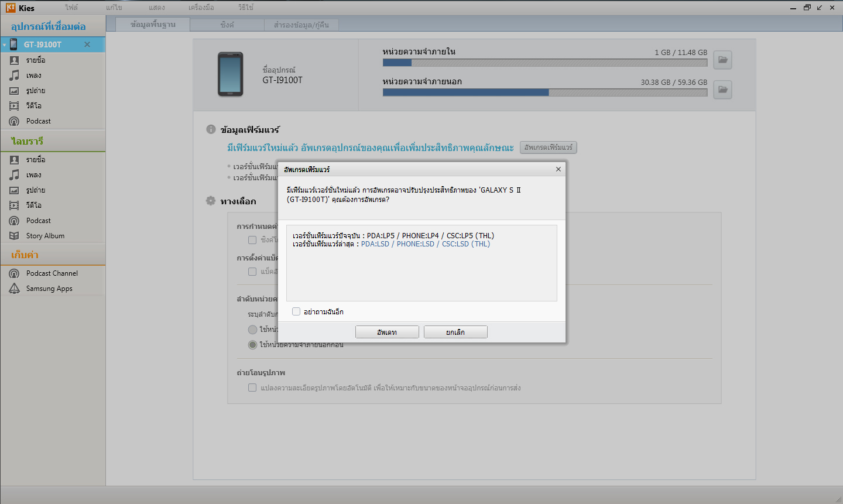The width and height of the screenshot is (843, 504).
Task: Confirm the upgrade with the อัพเดท button
Action: (387, 332)
